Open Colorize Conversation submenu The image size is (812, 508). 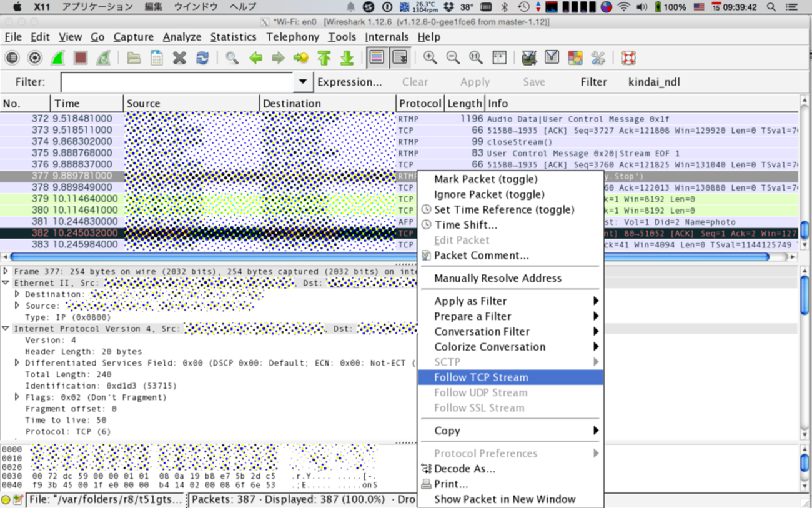pos(510,347)
